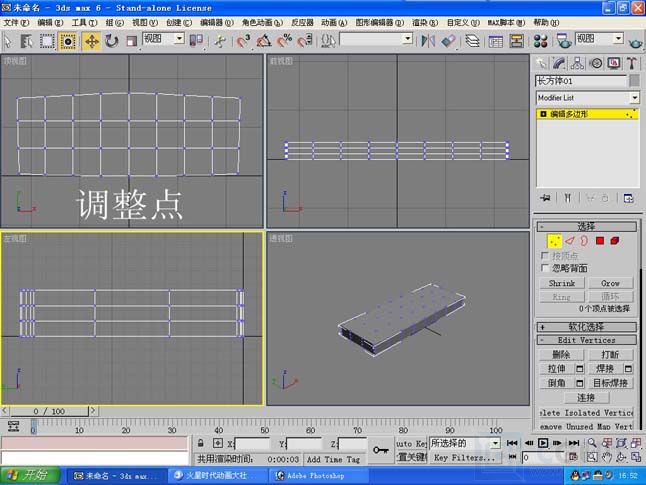Viewport: 646px width, 485px height.
Task: Click the Mirror tool icon
Action: [x=428, y=41]
